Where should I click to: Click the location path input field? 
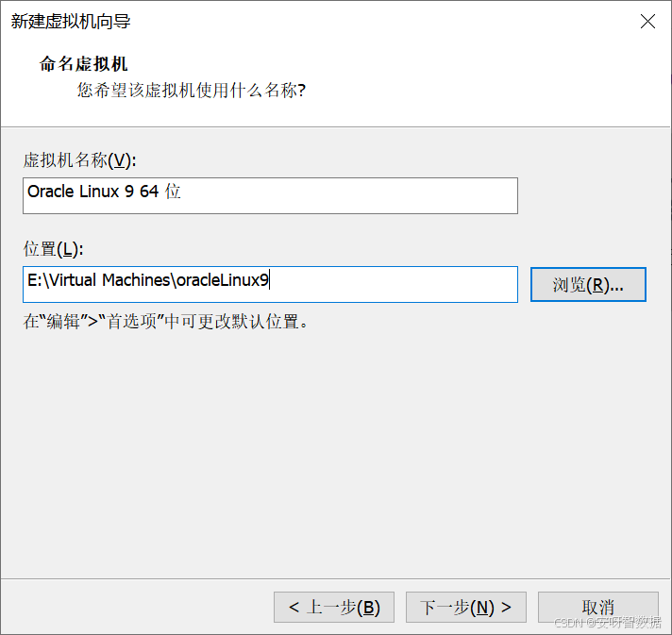(x=270, y=285)
